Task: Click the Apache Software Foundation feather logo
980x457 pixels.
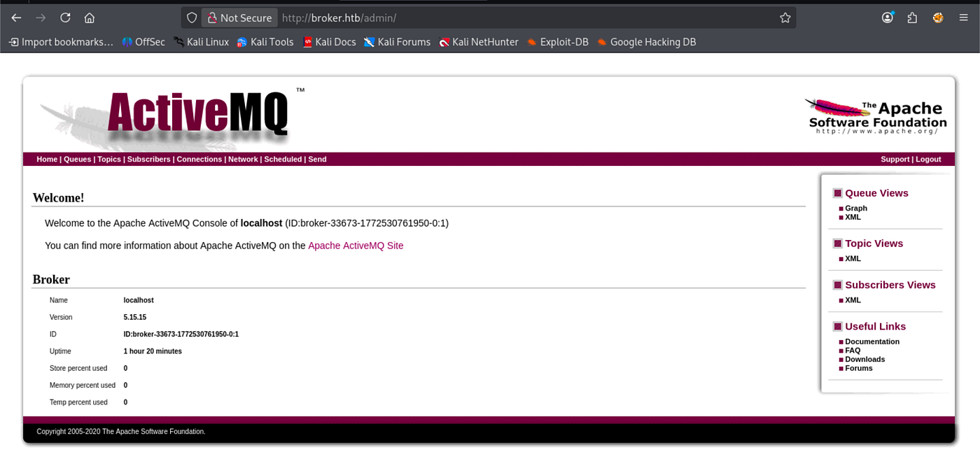Action: tap(875, 116)
